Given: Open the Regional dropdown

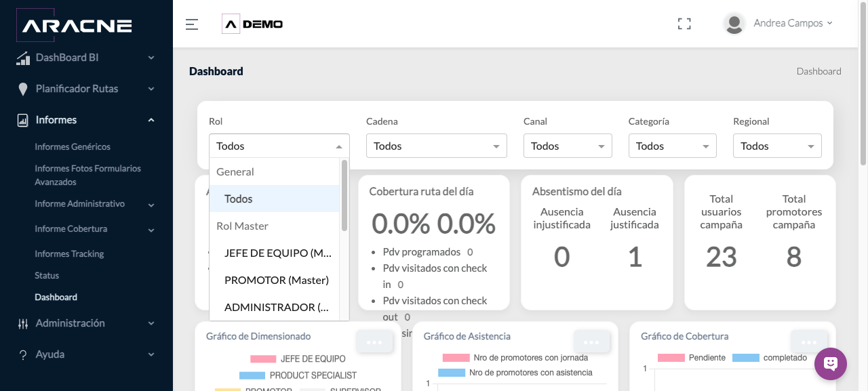Looking at the screenshot, I should point(777,146).
